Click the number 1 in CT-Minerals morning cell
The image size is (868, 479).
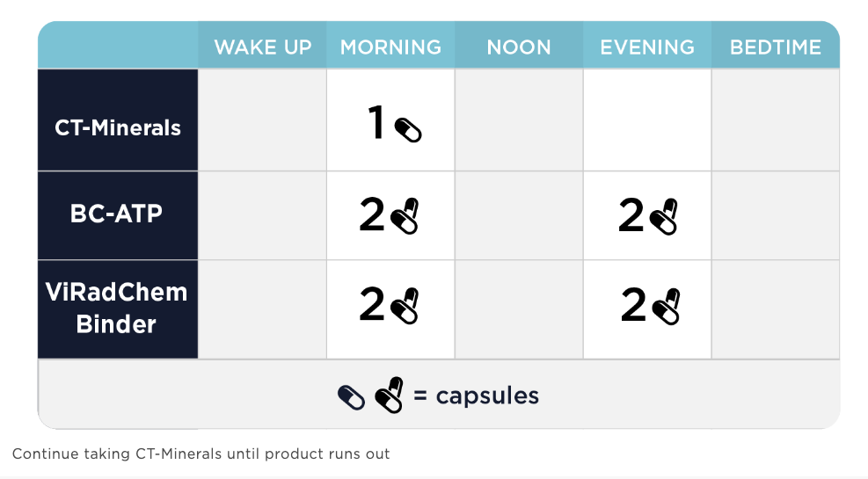(376, 121)
